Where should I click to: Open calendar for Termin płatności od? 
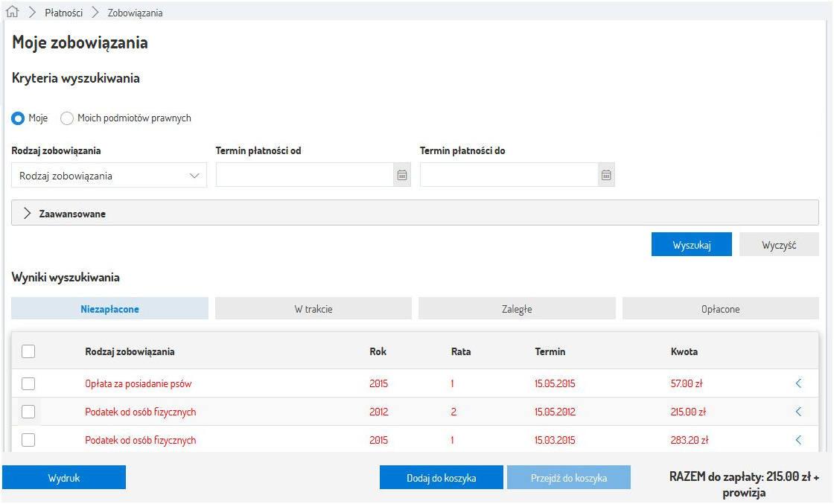coord(402,175)
